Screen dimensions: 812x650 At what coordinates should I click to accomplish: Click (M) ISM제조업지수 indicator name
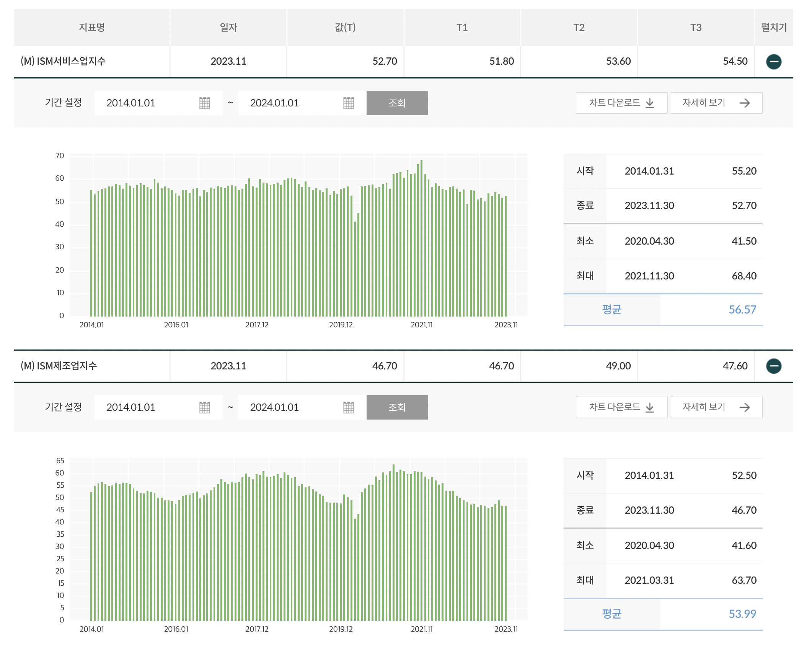59,366
